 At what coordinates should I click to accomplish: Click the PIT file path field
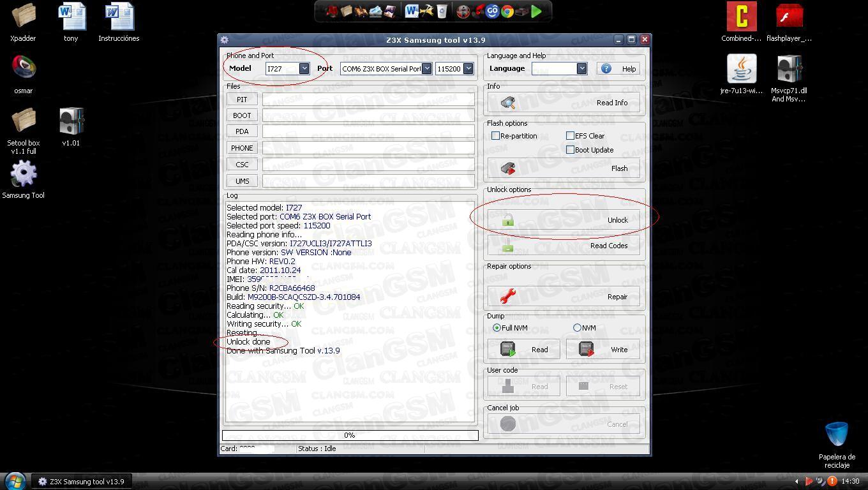pos(368,100)
